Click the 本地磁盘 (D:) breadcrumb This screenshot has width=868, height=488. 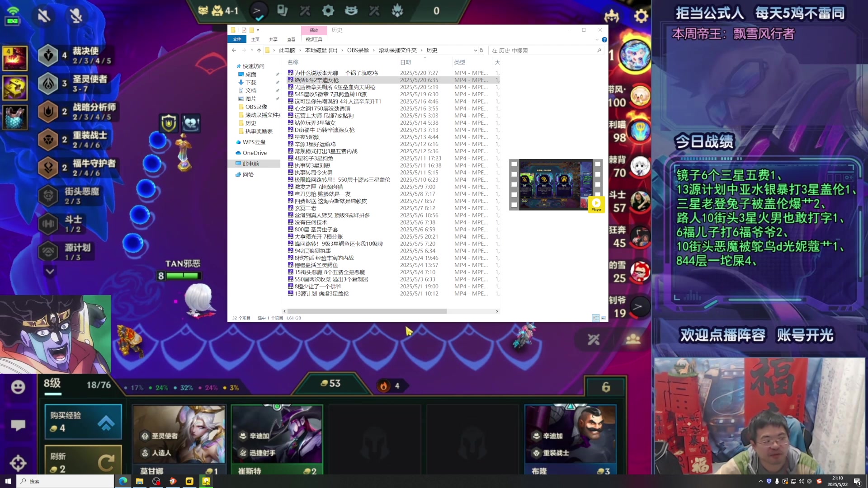point(321,51)
